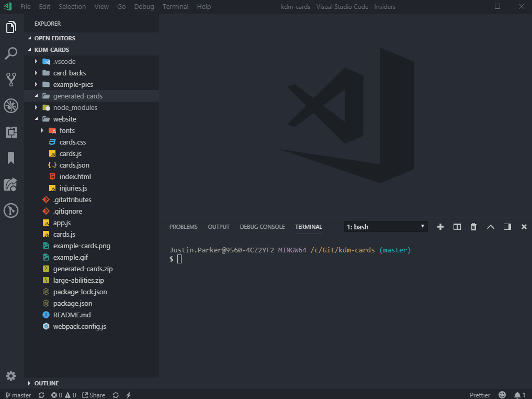Screen dimensions: 532x399
Task: Open the Help menu
Action: pos(204,6)
